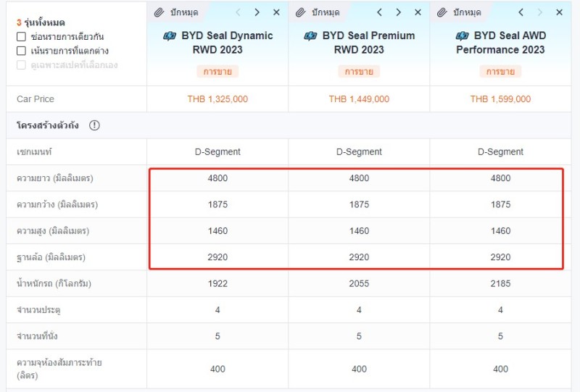Click weight value 2055
Screen dimensions: 580x392
tap(359, 283)
